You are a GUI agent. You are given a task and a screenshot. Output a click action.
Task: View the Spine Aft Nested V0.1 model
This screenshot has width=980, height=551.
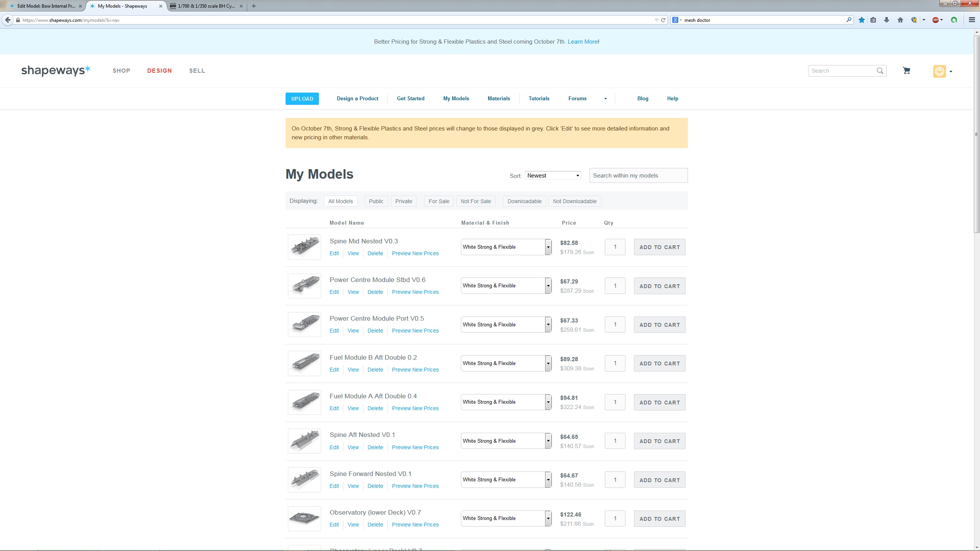click(353, 447)
